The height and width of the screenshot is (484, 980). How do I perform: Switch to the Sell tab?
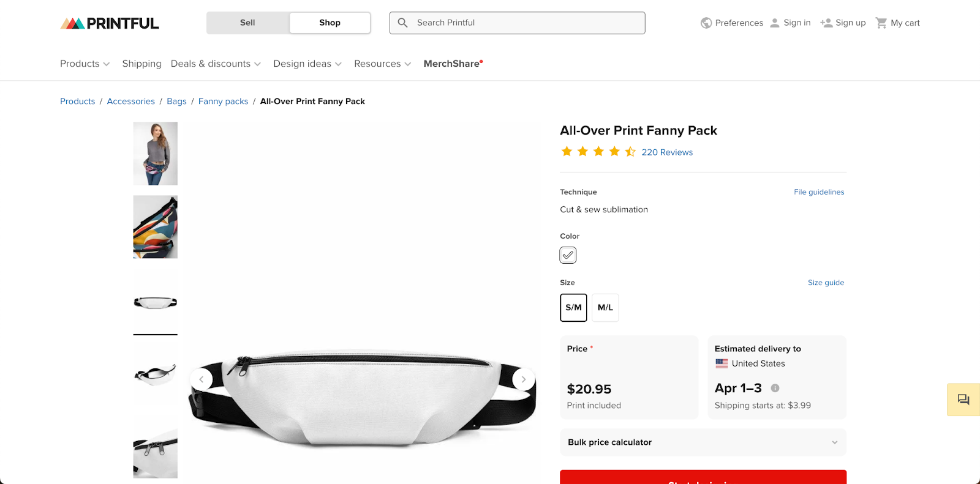coord(247,23)
